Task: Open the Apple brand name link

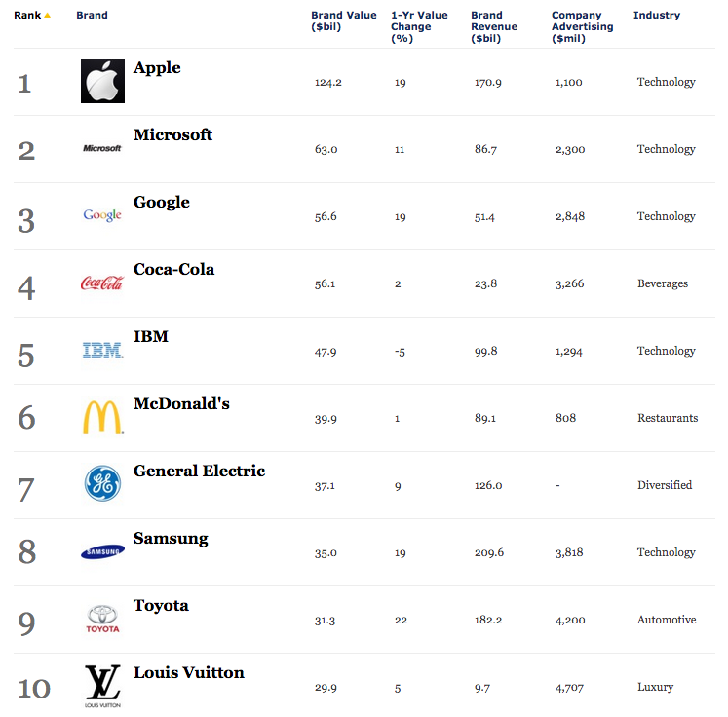Action: 157,68
